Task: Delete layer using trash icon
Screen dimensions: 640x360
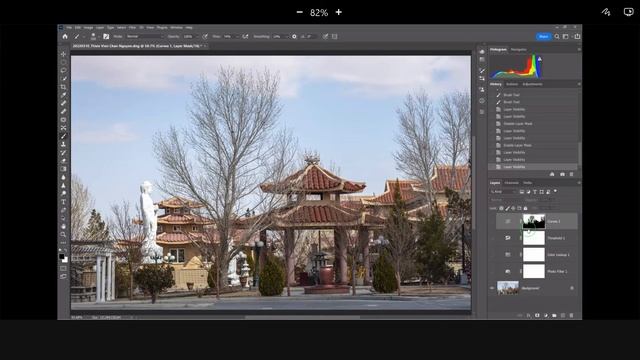Action: (x=571, y=316)
